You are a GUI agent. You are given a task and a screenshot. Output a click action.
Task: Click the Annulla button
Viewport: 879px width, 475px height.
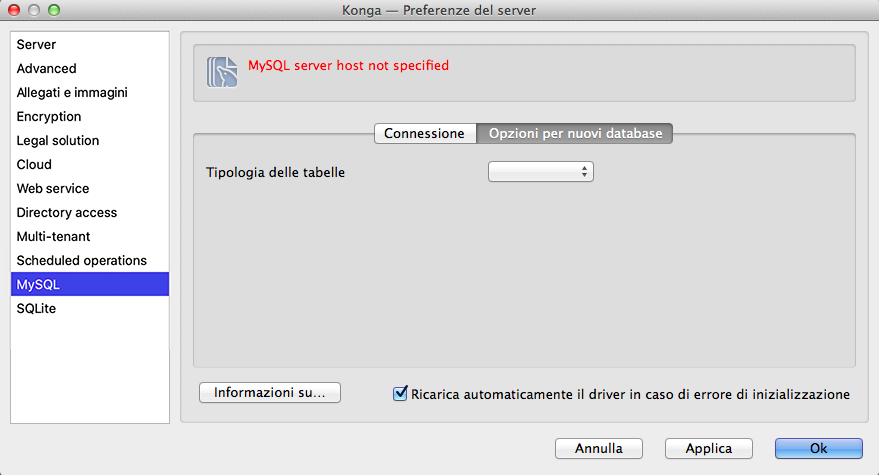click(598, 448)
